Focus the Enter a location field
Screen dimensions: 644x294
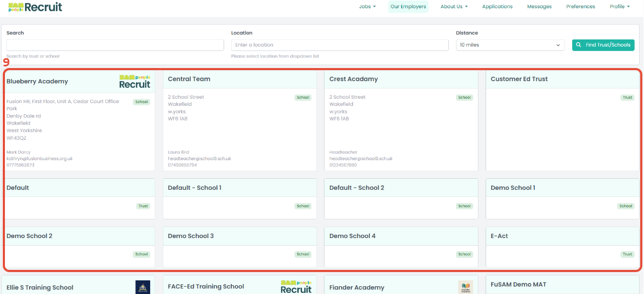tap(340, 45)
